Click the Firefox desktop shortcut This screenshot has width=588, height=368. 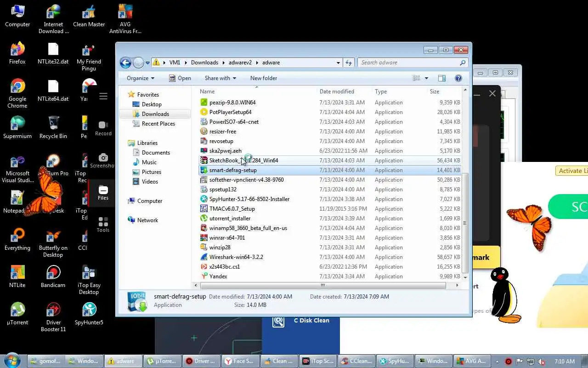pyautogui.click(x=17, y=53)
